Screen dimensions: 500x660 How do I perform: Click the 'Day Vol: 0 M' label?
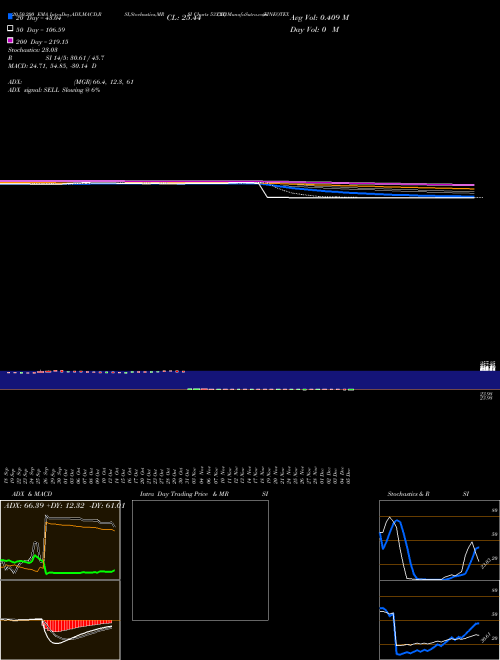point(314,29)
